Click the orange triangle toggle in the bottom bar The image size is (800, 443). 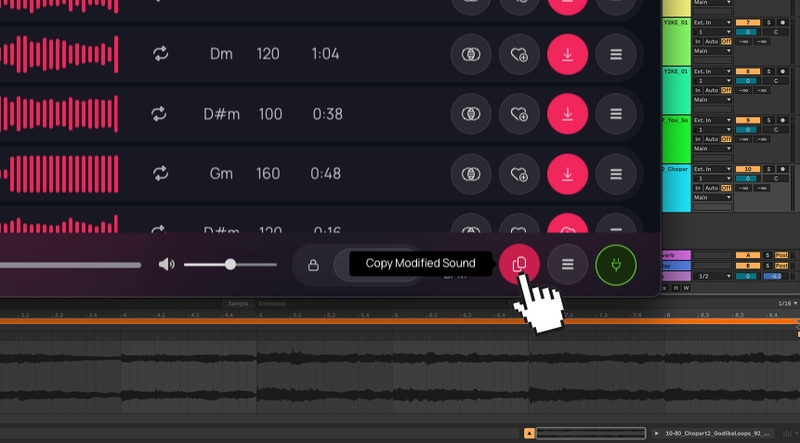tap(529, 433)
